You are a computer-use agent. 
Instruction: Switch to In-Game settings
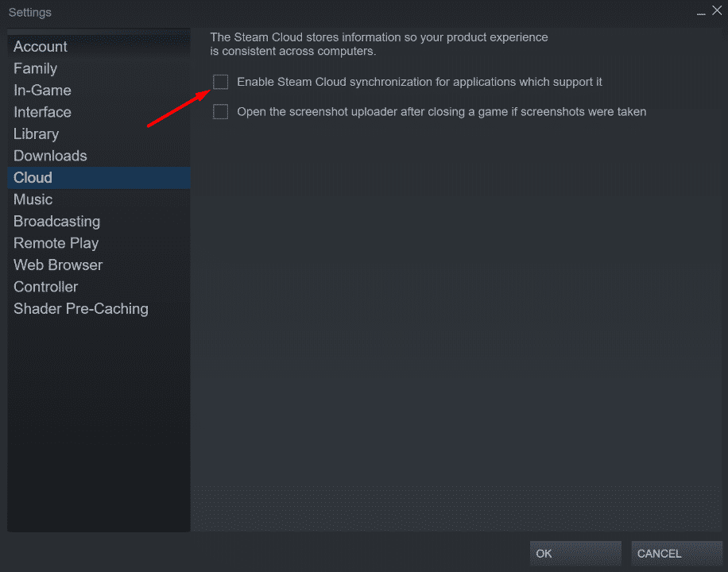(x=42, y=90)
